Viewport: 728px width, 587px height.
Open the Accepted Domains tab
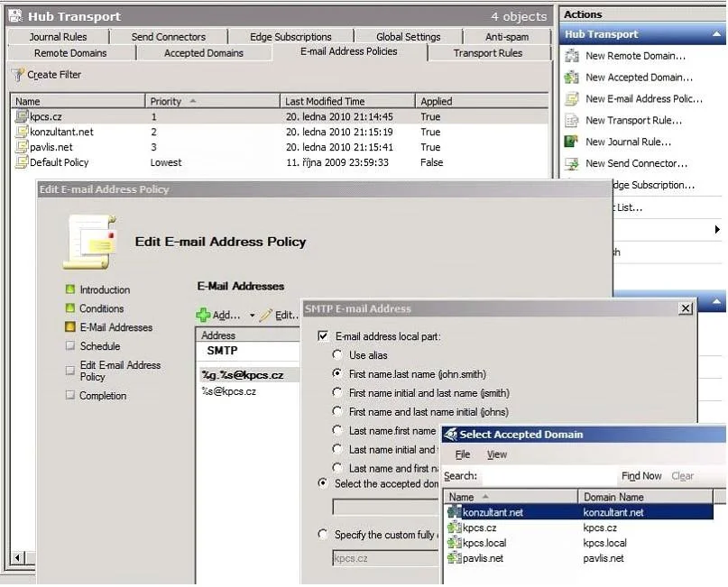pyautogui.click(x=203, y=53)
